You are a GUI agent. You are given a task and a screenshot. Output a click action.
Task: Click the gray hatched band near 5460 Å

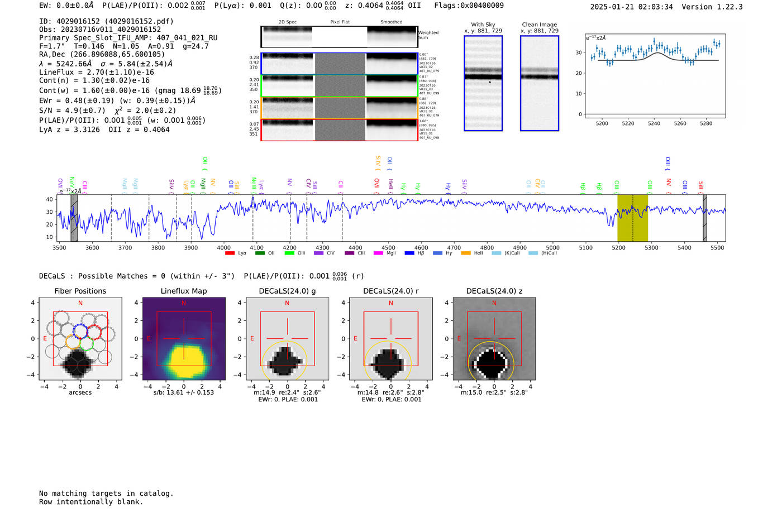[704, 218]
